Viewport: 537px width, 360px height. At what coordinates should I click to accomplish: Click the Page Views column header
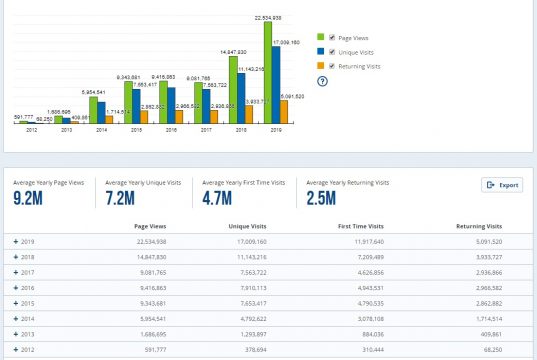[x=150, y=226]
